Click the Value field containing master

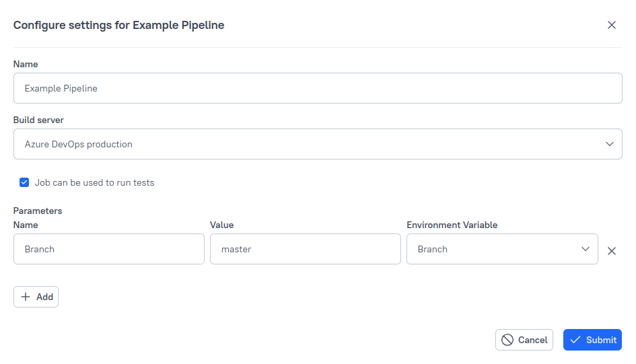click(305, 249)
